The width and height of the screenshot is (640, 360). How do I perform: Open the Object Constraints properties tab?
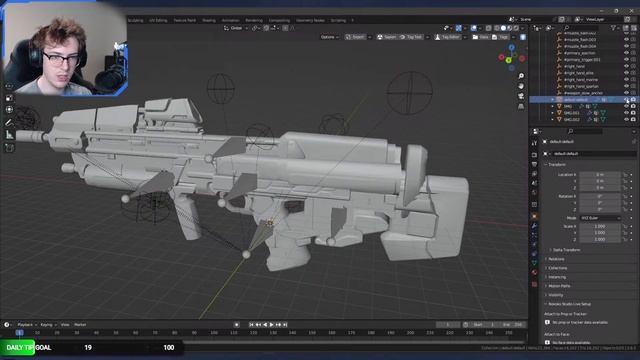pos(534,253)
